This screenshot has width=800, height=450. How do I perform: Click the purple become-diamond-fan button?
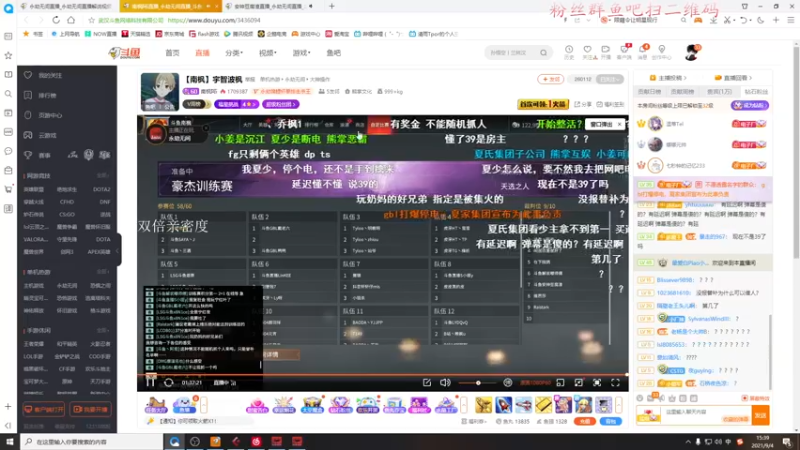coord(749,105)
